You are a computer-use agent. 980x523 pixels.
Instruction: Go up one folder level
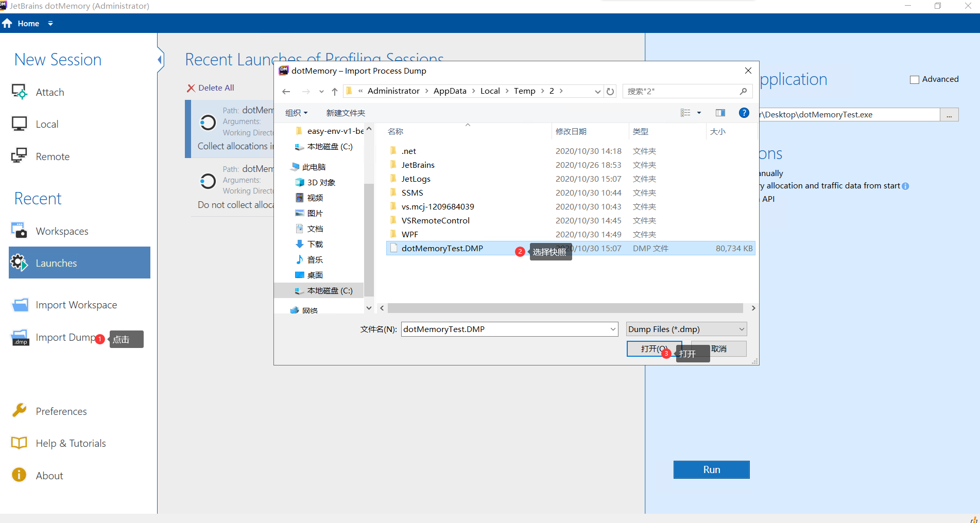[335, 92]
